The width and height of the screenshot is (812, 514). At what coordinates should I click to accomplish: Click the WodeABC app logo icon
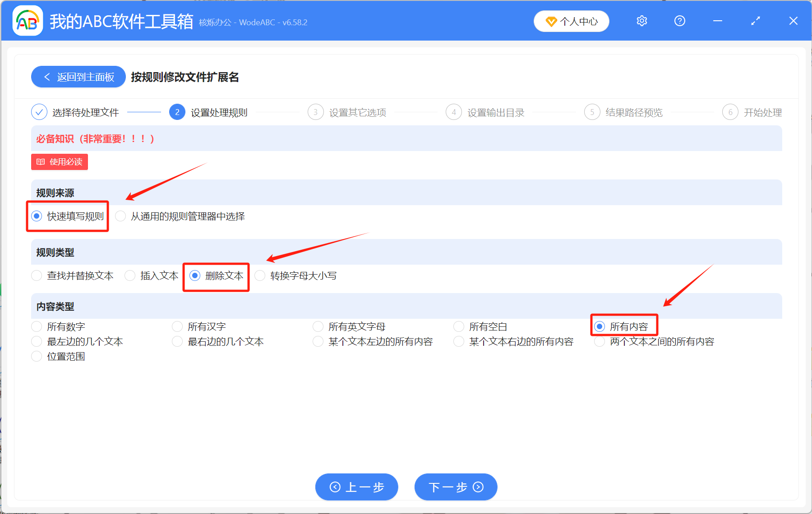[x=27, y=21]
